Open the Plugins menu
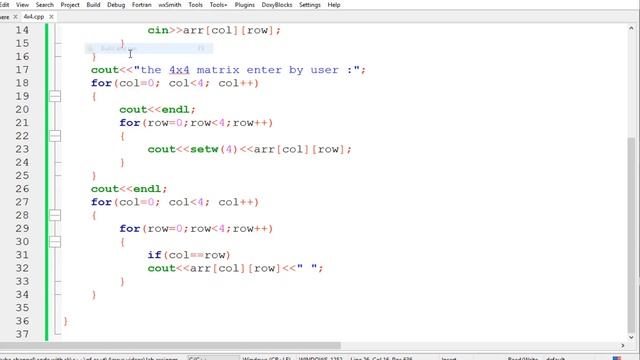The height and width of the screenshot is (360, 640). click(x=244, y=5)
